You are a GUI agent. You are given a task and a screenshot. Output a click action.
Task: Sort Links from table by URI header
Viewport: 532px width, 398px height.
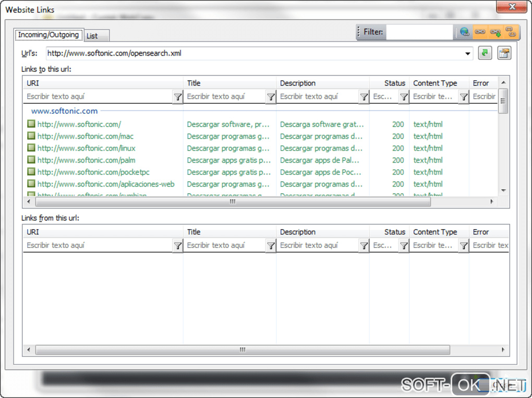coord(103,232)
